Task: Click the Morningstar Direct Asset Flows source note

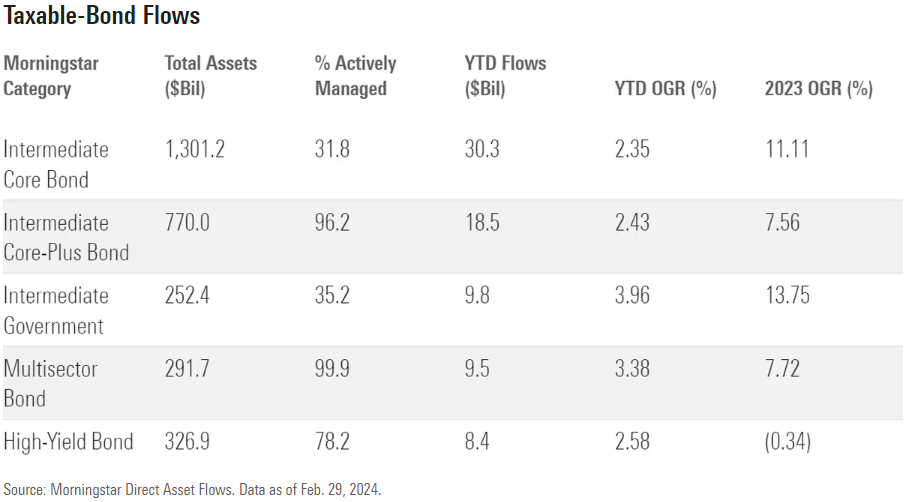Action: tap(191, 490)
